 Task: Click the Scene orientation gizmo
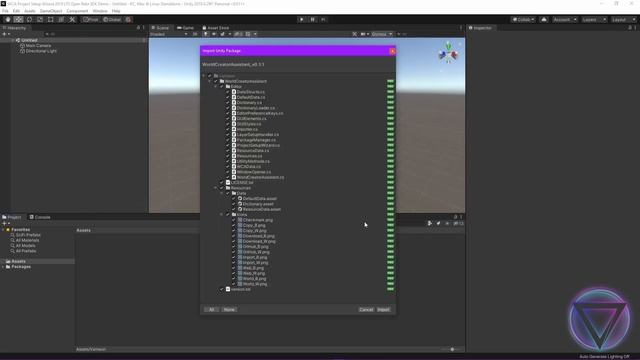[448, 53]
